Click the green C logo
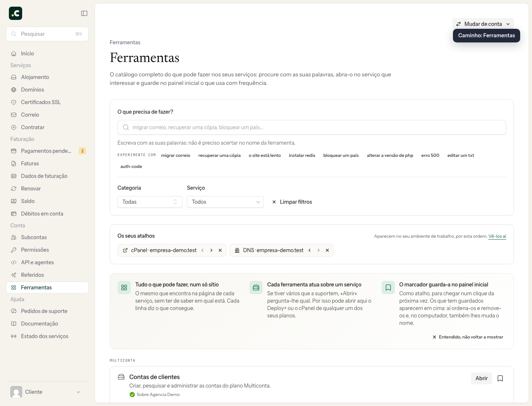 tap(16, 13)
